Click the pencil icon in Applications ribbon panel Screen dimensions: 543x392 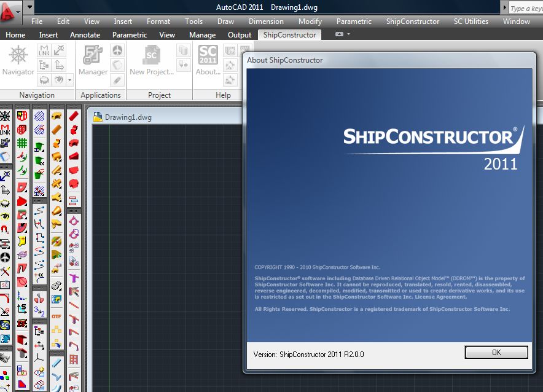coord(117,80)
